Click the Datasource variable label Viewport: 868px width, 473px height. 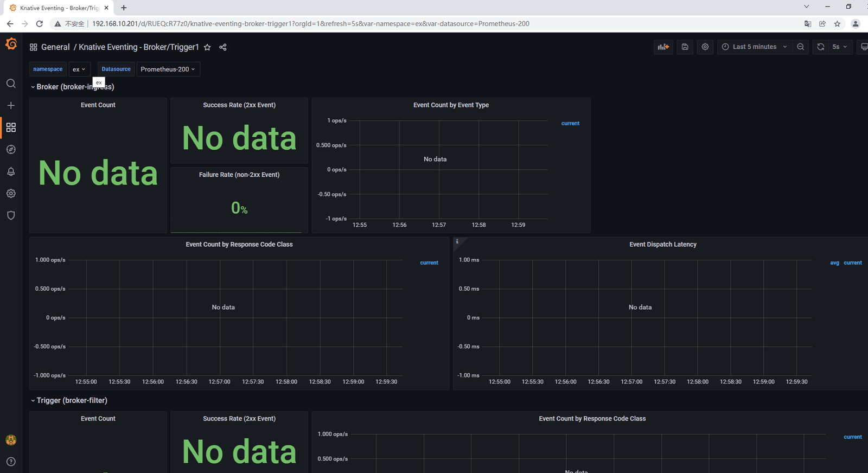pos(116,69)
